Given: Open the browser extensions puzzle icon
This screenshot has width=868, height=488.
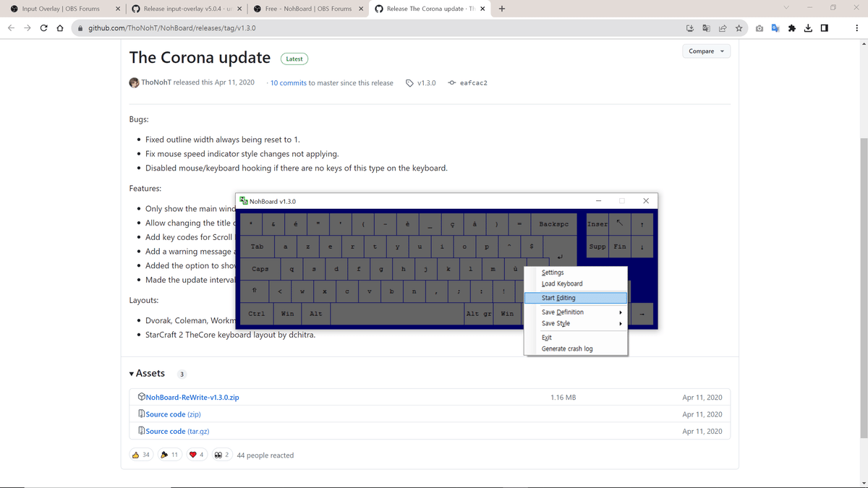Looking at the screenshot, I should [792, 28].
